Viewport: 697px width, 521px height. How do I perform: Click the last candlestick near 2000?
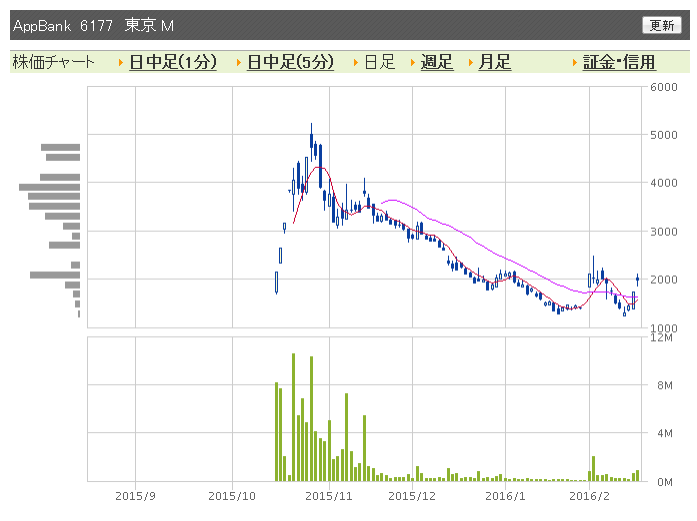637,279
